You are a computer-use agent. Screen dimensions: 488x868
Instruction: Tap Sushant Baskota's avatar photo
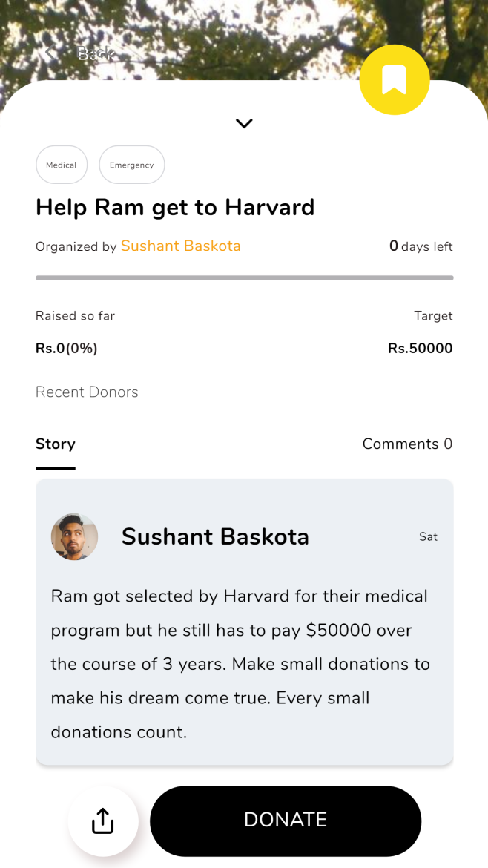[74, 536]
